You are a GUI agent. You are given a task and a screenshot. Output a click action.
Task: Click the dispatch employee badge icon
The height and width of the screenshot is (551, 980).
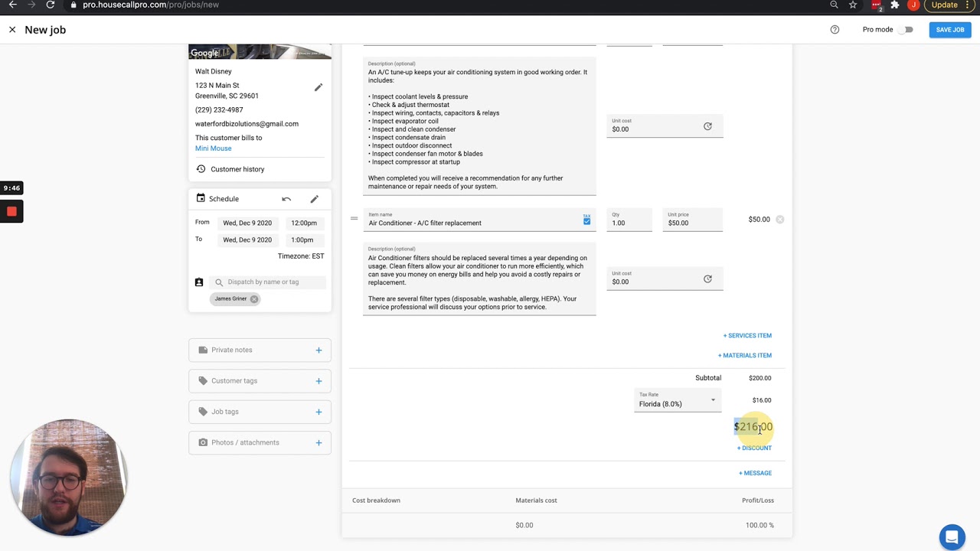(199, 282)
